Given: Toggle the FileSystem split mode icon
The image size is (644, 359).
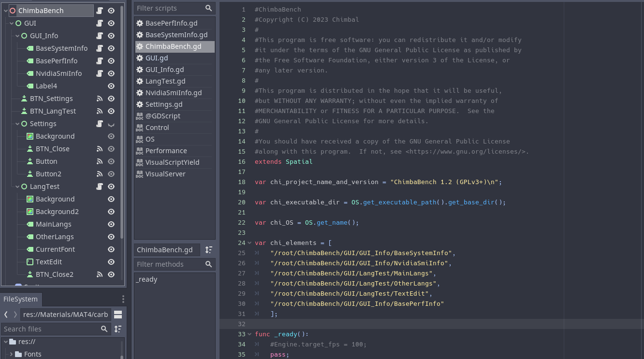Looking at the screenshot, I should 118,315.
